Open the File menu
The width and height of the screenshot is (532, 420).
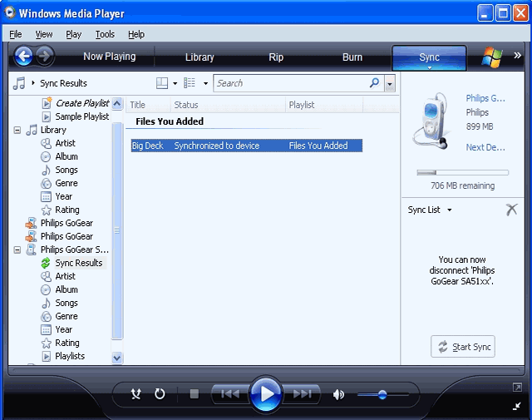pyautogui.click(x=16, y=34)
